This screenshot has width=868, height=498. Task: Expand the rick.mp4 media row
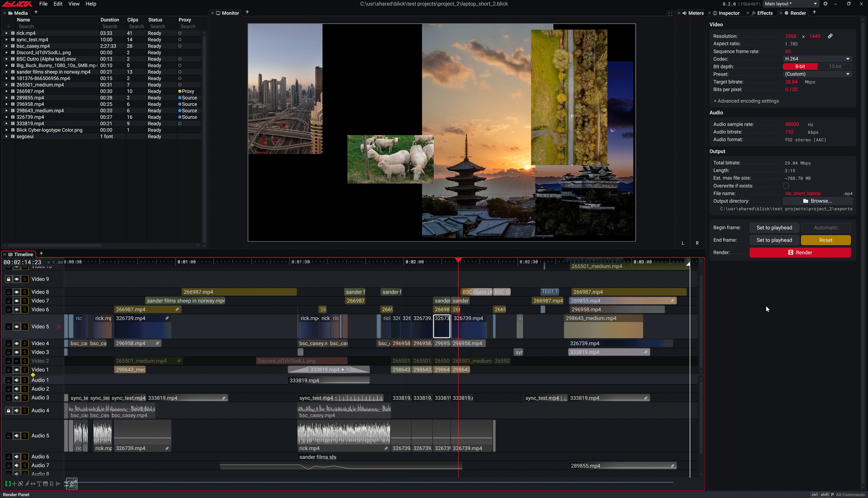click(6, 33)
